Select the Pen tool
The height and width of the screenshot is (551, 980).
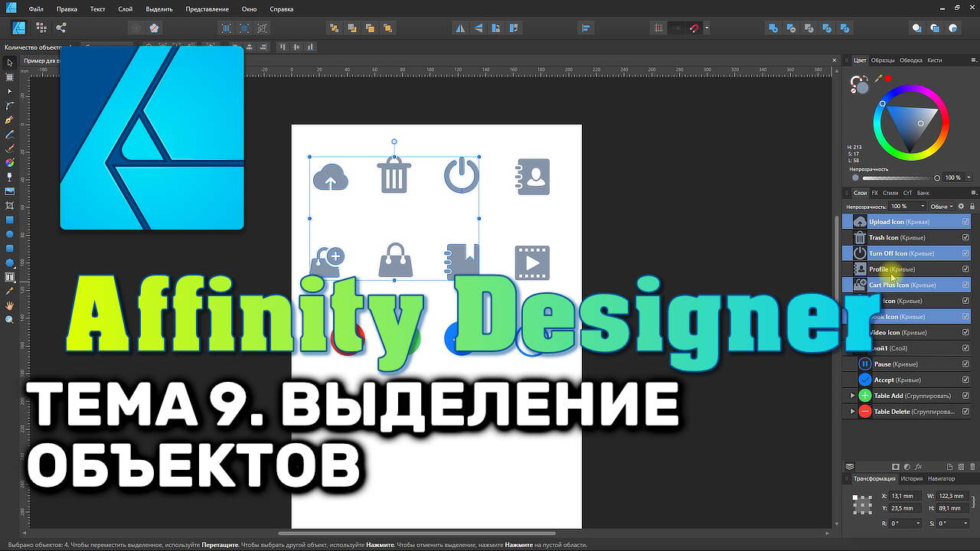[x=10, y=120]
